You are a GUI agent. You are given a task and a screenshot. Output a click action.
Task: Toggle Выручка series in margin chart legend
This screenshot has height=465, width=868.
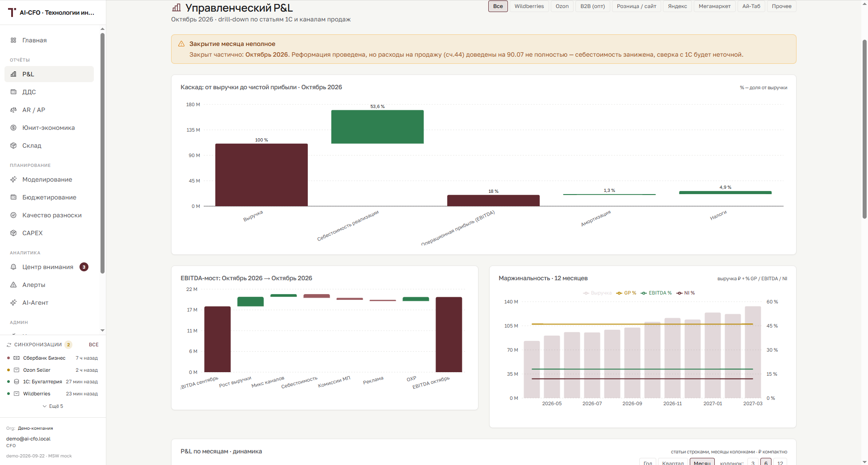coord(597,293)
